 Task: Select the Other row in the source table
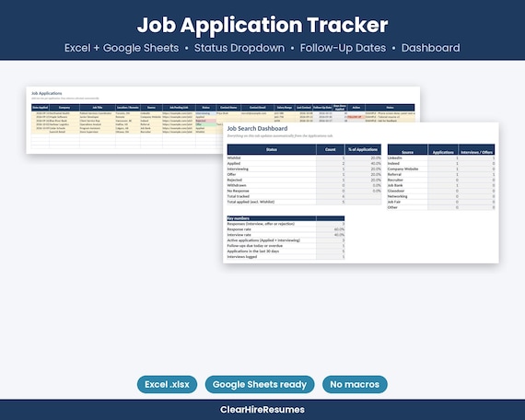pos(441,207)
